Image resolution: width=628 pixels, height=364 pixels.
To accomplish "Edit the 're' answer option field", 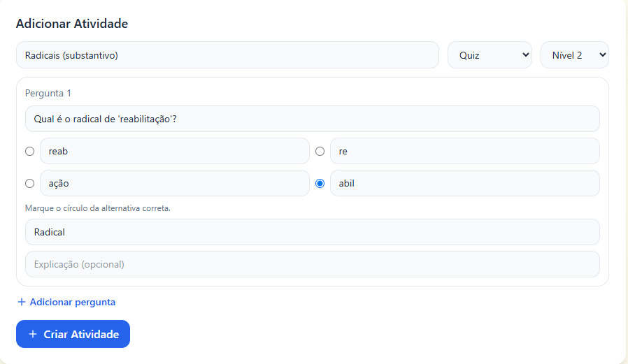I will click(464, 151).
